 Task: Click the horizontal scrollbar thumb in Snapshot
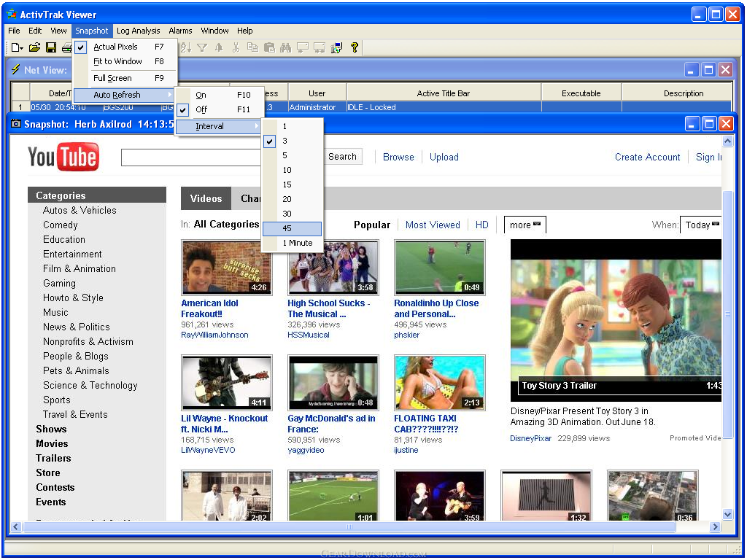349,526
